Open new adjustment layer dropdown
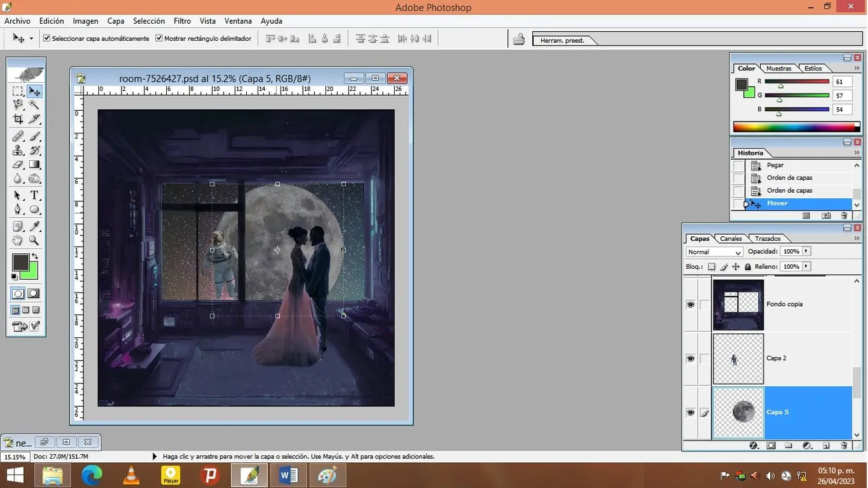Viewport: 868px width, 488px height. click(807, 446)
